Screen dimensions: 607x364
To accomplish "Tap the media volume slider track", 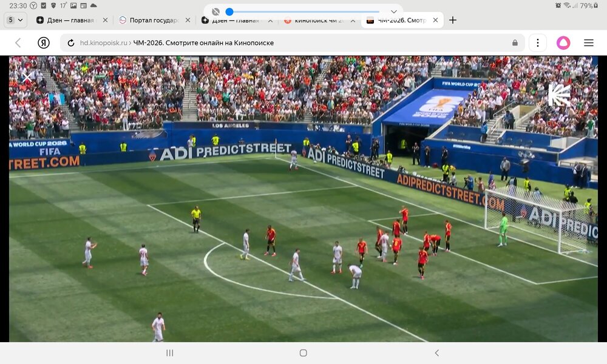I will pyautogui.click(x=304, y=12).
